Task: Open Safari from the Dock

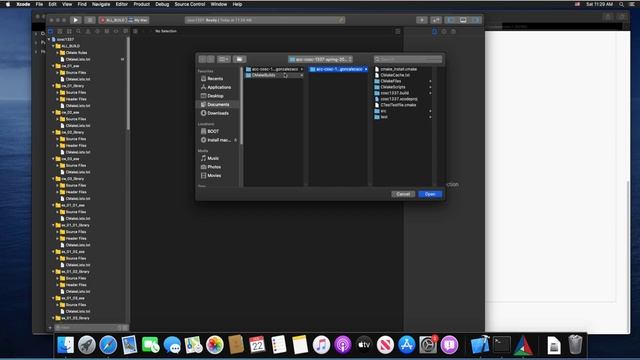Action: [108, 345]
